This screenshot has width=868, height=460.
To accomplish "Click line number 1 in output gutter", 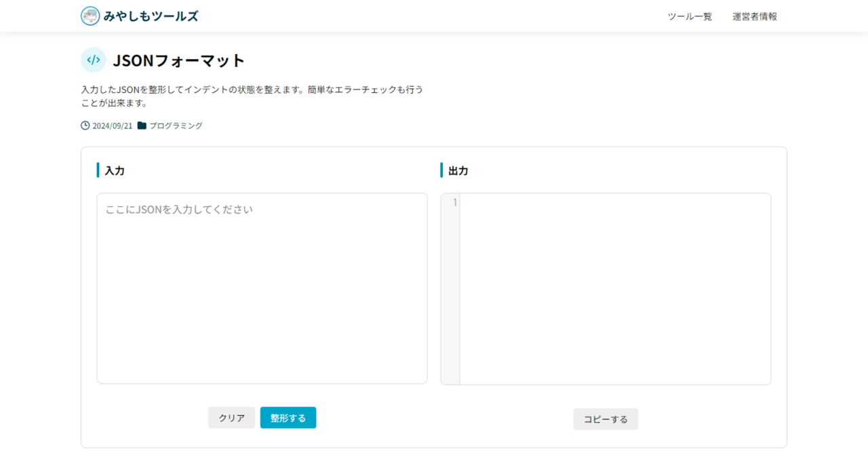I will point(455,202).
